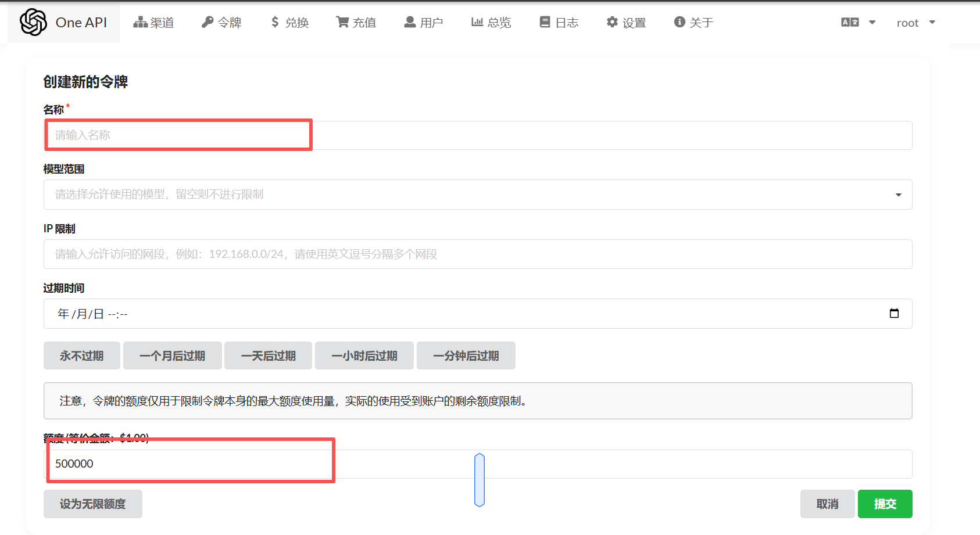Set token to 设为无限额度 unlimited quota
This screenshot has height=535, width=980.
click(92, 504)
